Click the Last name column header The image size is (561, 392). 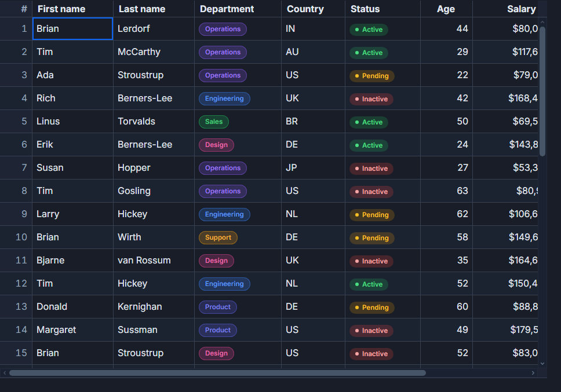[154, 9]
